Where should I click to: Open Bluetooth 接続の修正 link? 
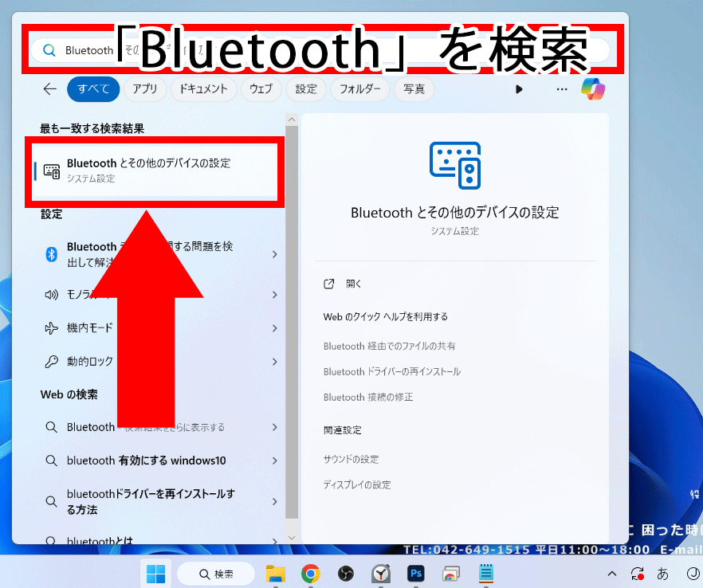368,397
